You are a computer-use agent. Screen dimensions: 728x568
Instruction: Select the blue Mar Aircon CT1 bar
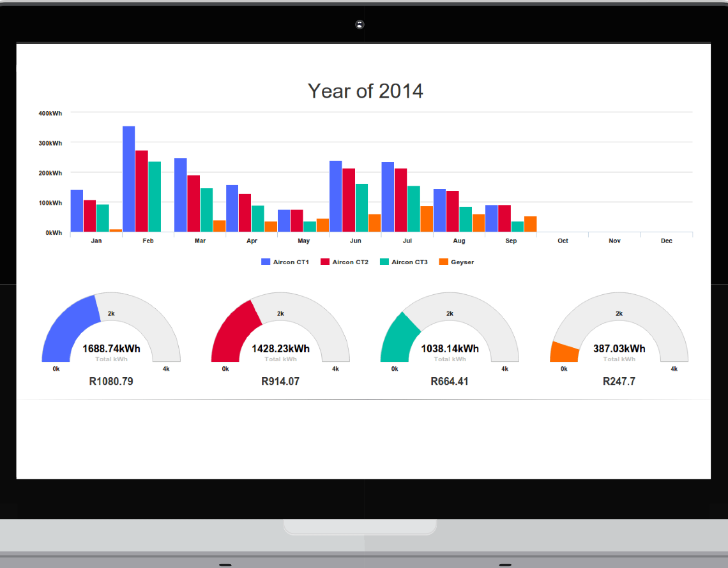[x=180, y=195]
